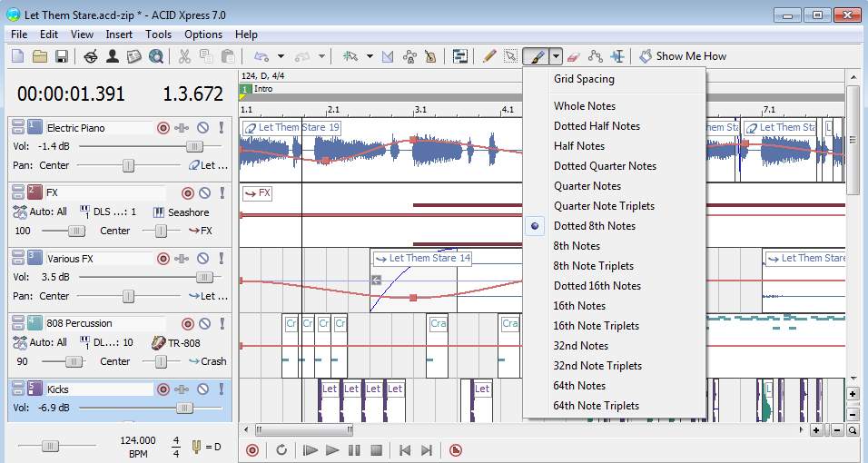Open the Insert menu
This screenshot has width=868, height=463.
click(119, 34)
